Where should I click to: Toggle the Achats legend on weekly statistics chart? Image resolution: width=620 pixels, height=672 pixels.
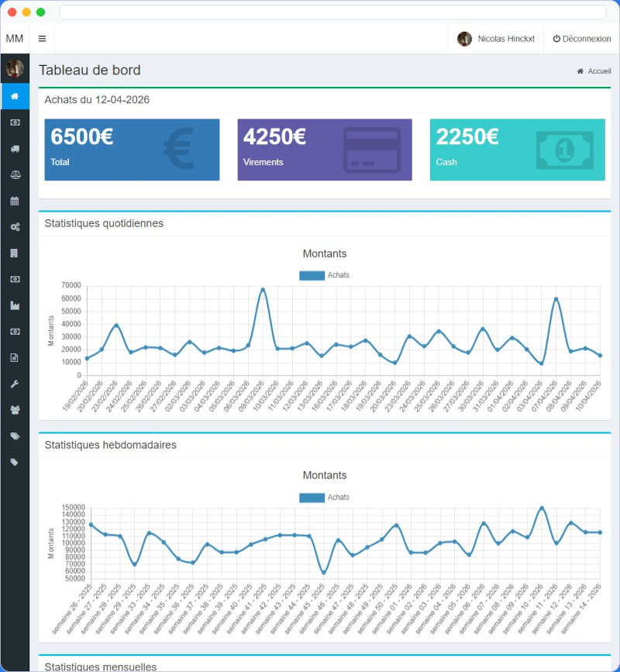(x=325, y=497)
